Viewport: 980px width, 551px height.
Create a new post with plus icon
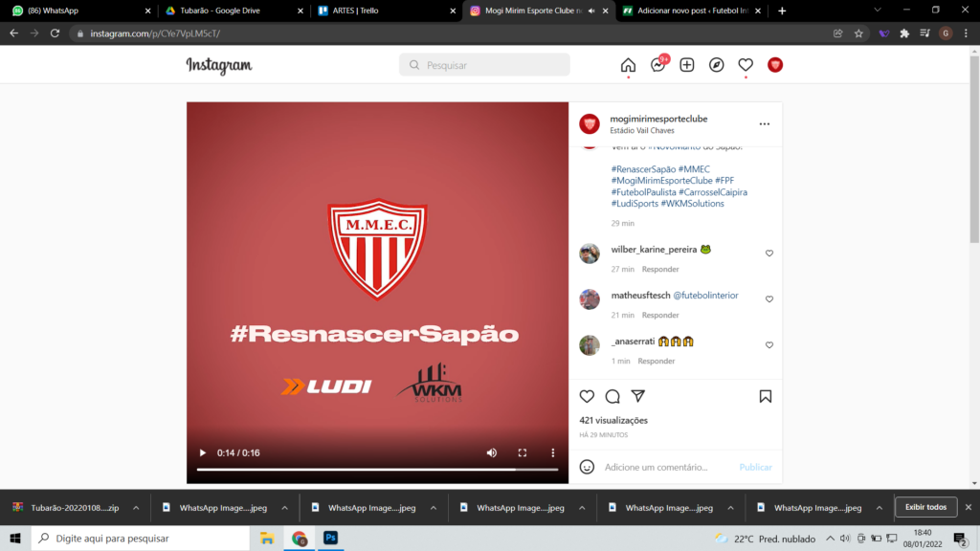[x=687, y=65]
